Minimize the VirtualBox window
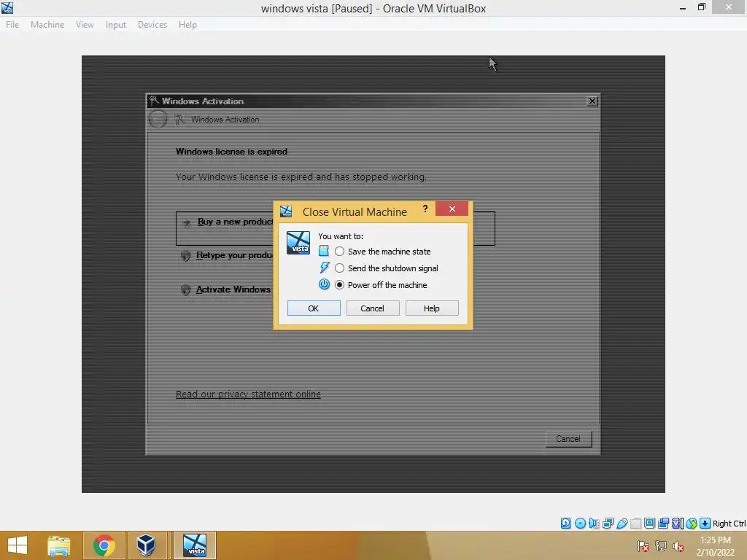 click(683, 7)
